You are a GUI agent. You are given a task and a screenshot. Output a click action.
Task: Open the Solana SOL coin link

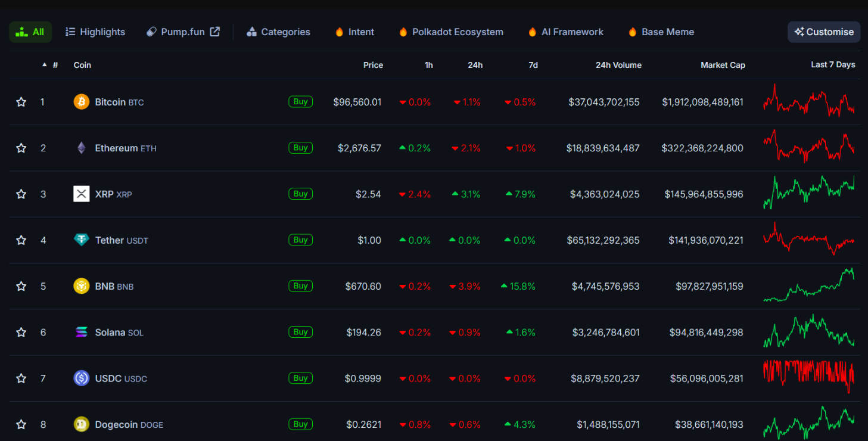[x=119, y=332]
